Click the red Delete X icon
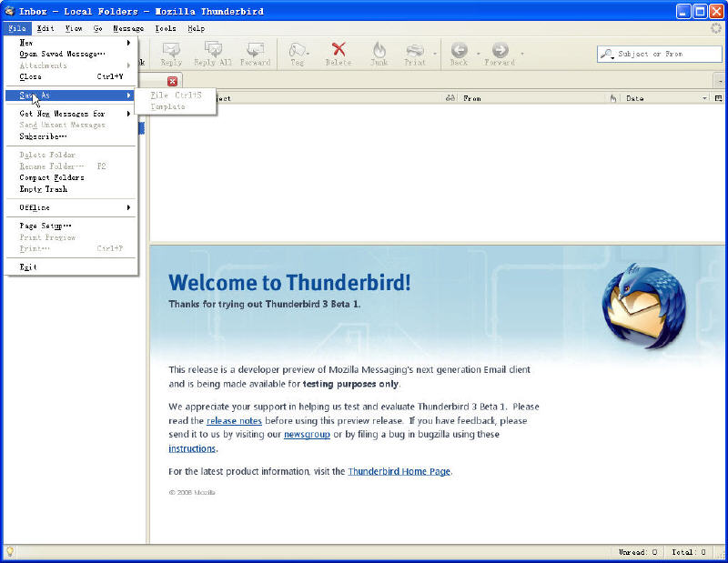 (339, 49)
